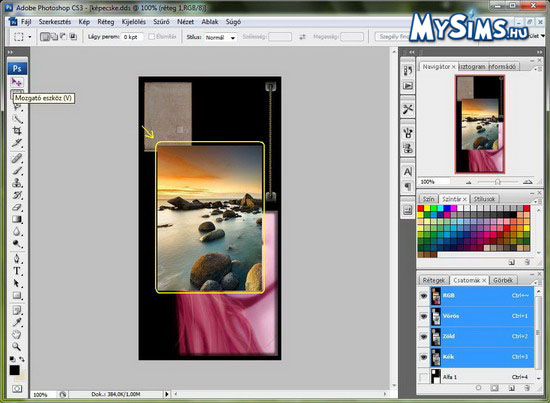
Task: Select the Slice tool
Action: (17, 143)
